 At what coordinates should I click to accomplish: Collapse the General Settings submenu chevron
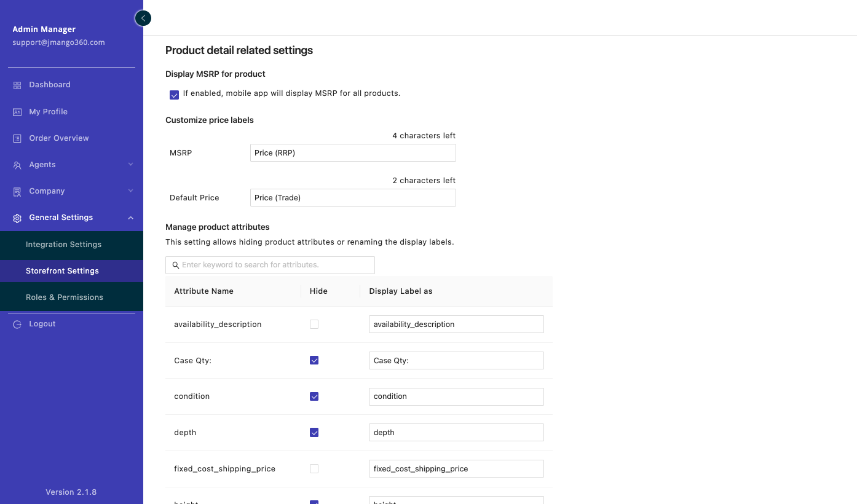(130, 218)
